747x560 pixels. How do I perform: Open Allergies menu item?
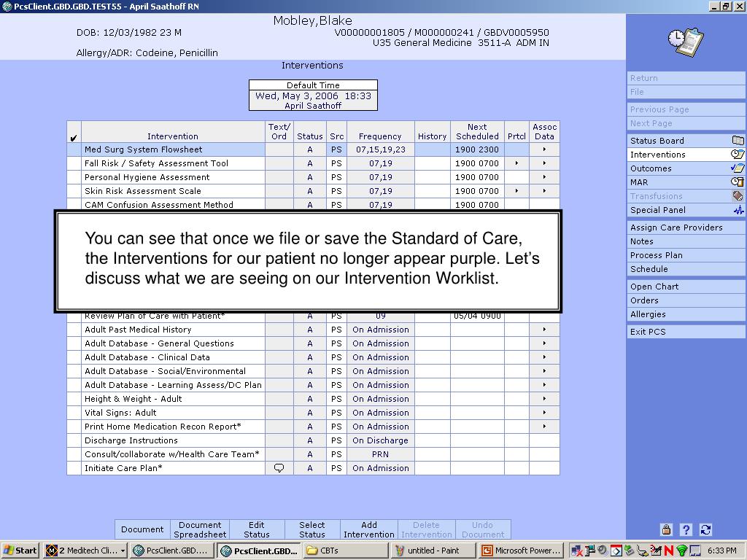[x=686, y=314]
